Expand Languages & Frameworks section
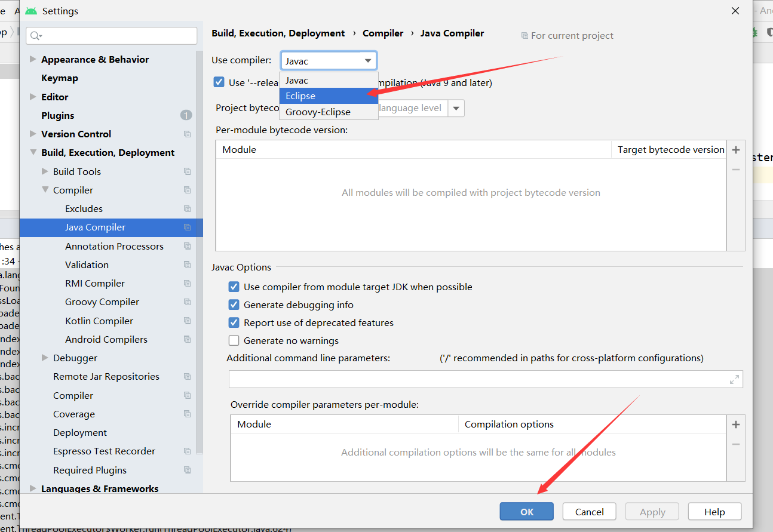 [x=33, y=488]
